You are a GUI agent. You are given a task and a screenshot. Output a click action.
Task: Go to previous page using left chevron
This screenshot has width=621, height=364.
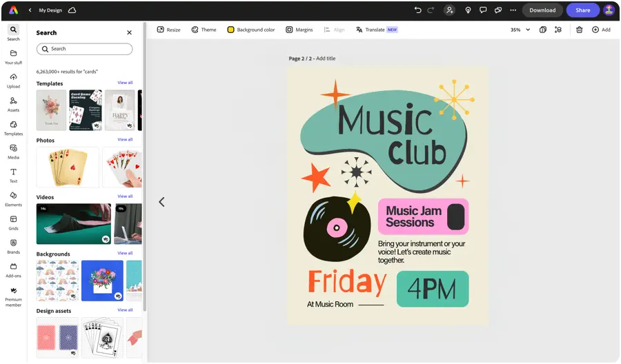[161, 202]
